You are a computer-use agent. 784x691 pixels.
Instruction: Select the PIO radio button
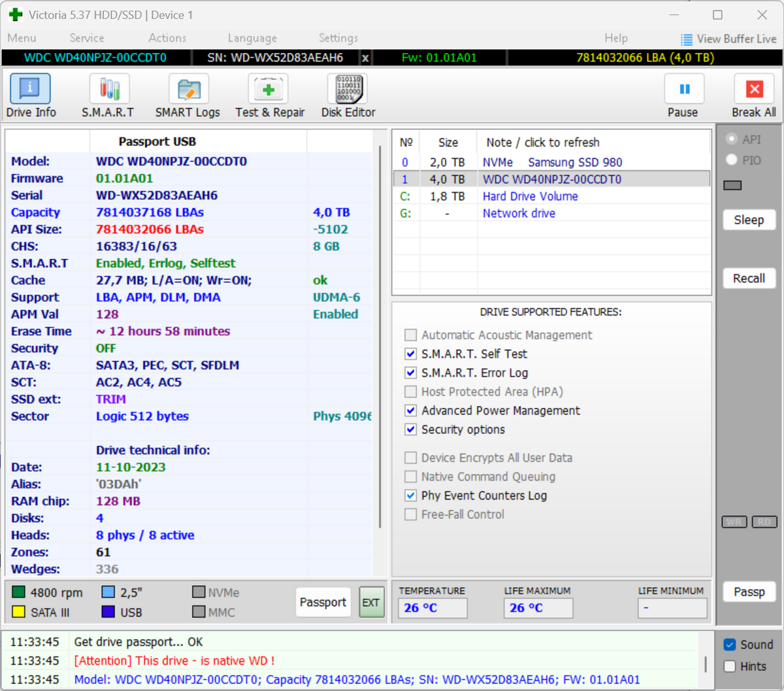732,160
